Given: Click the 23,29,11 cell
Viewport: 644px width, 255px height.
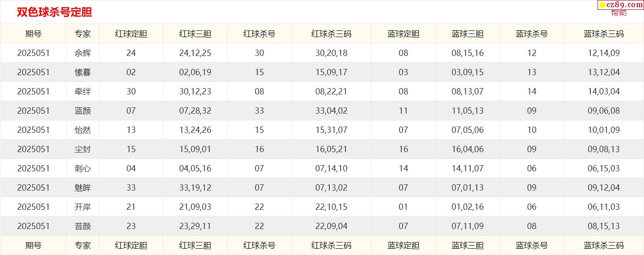Looking at the screenshot, I should pyautogui.click(x=195, y=226).
